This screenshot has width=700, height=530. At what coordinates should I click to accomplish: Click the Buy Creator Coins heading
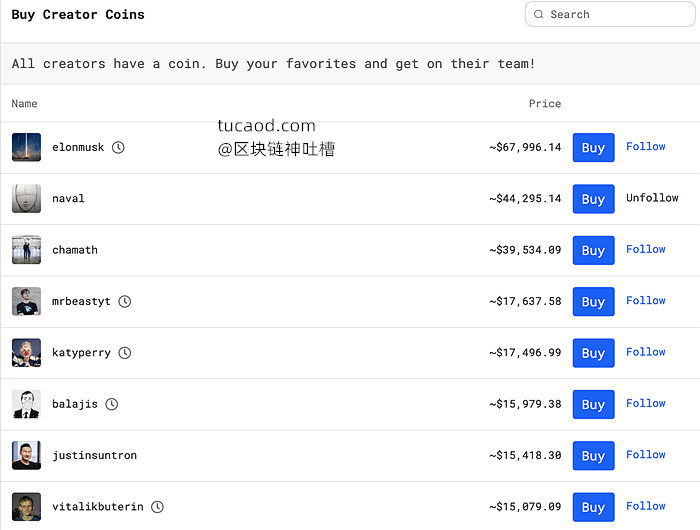(x=78, y=15)
